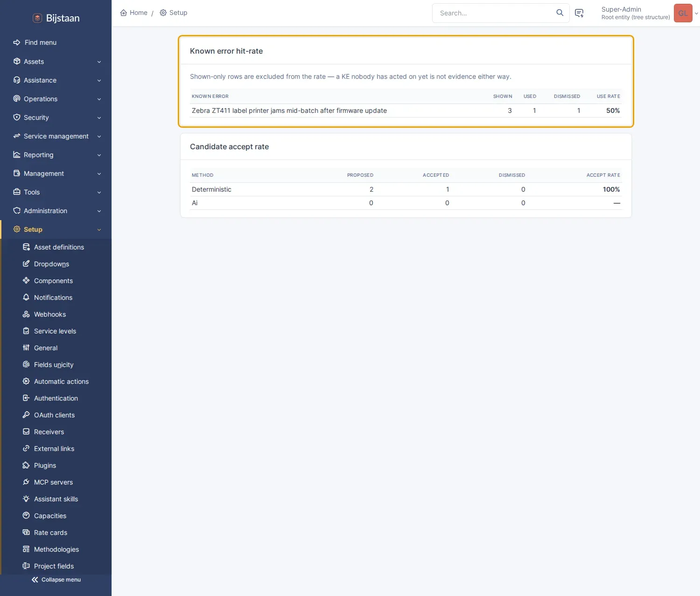Click Collapse menu button

[x=56, y=580]
